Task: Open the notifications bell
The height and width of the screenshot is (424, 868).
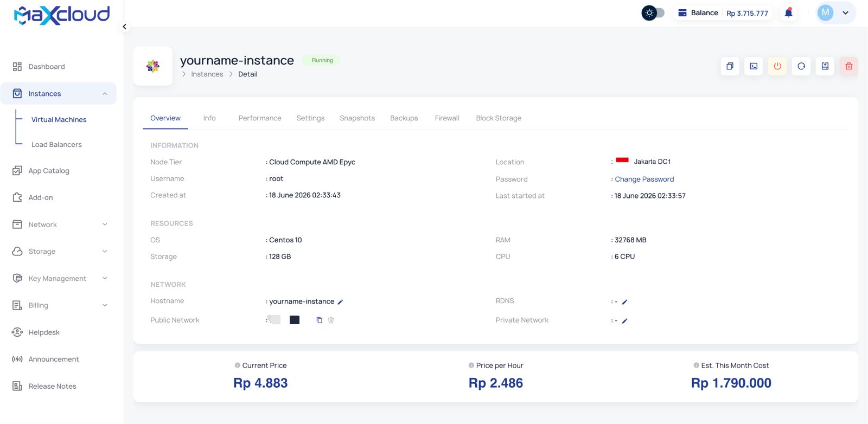Action: (789, 12)
